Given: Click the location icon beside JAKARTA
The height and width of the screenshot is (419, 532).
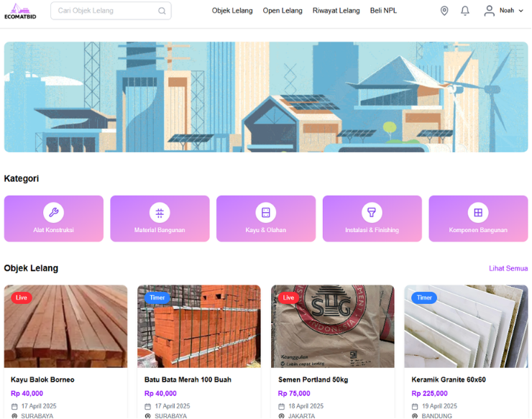Looking at the screenshot, I should point(281,416).
